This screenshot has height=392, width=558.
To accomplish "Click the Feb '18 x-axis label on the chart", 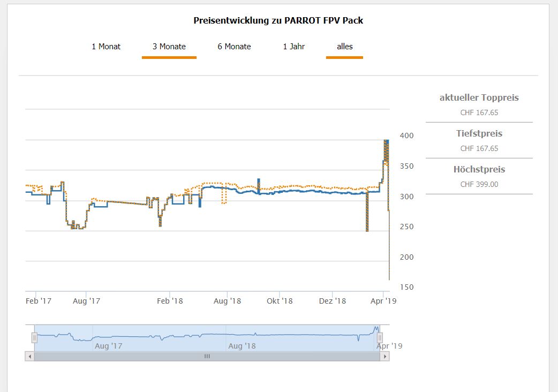I will (170, 301).
